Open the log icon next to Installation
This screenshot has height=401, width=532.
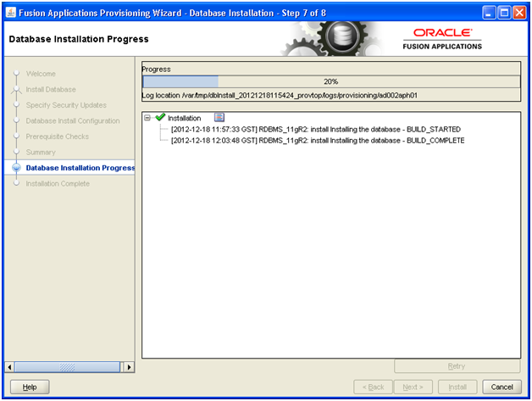219,118
